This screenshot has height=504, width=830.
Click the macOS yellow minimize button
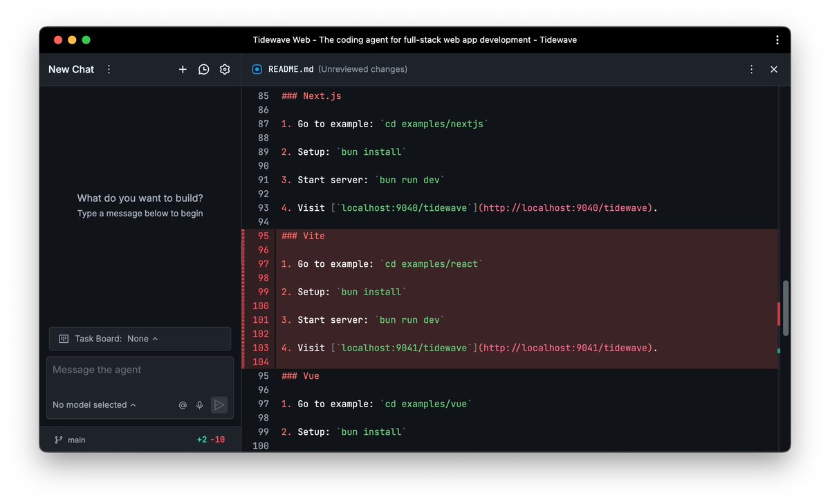pos(72,40)
